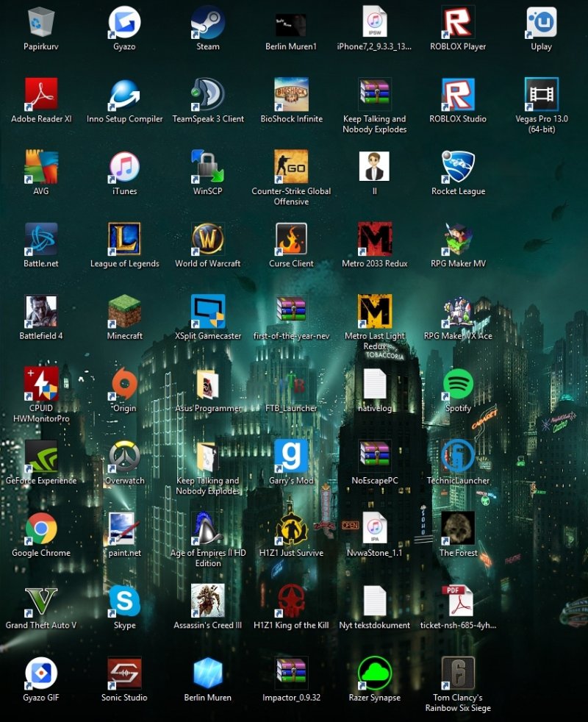The height and width of the screenshot is (722, 588).
Task: Select the WinSCP shortcut
Action: pos(208,167)
